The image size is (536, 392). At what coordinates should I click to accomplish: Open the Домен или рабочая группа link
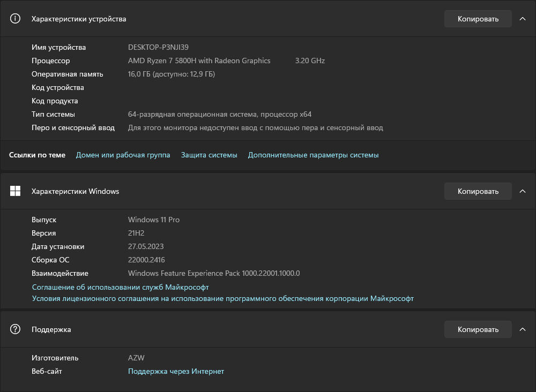123,155
